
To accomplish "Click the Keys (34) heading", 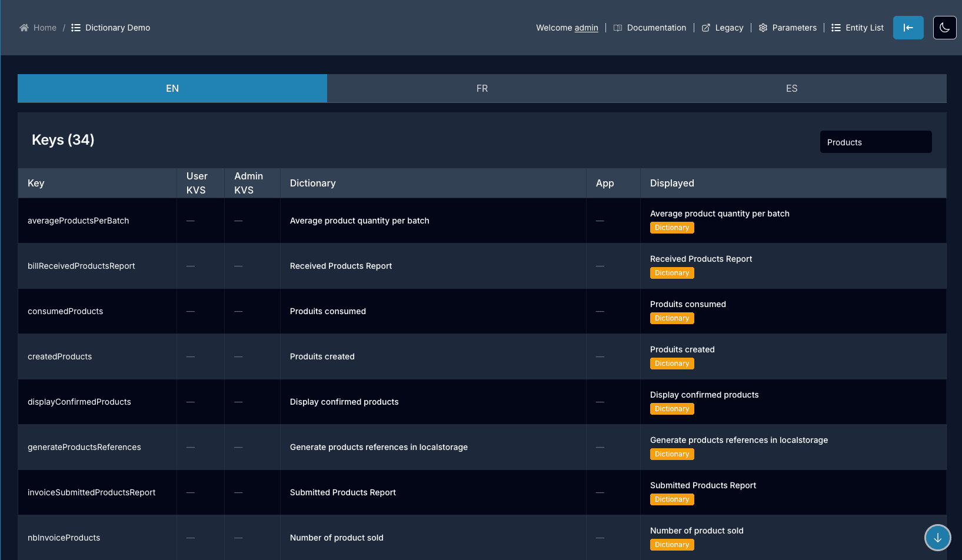I will click(x=63, y=140).
